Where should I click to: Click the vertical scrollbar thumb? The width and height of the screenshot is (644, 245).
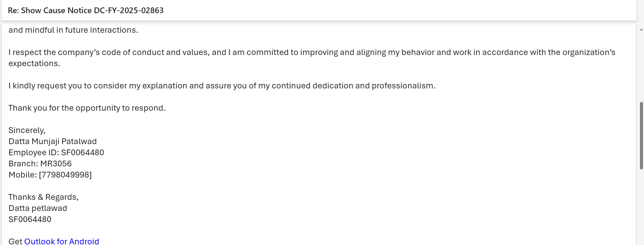[x=641, y=135]
